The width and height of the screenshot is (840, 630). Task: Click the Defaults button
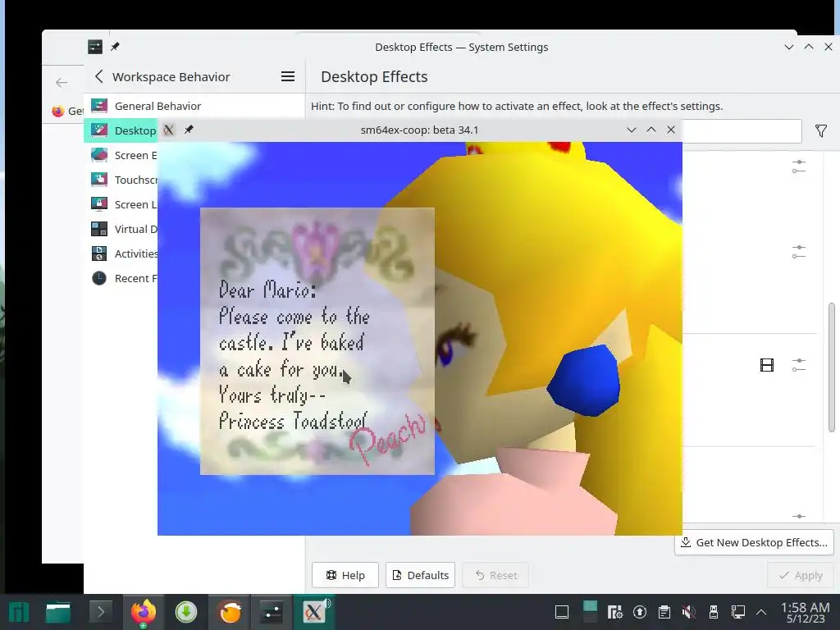coord(420,575)
